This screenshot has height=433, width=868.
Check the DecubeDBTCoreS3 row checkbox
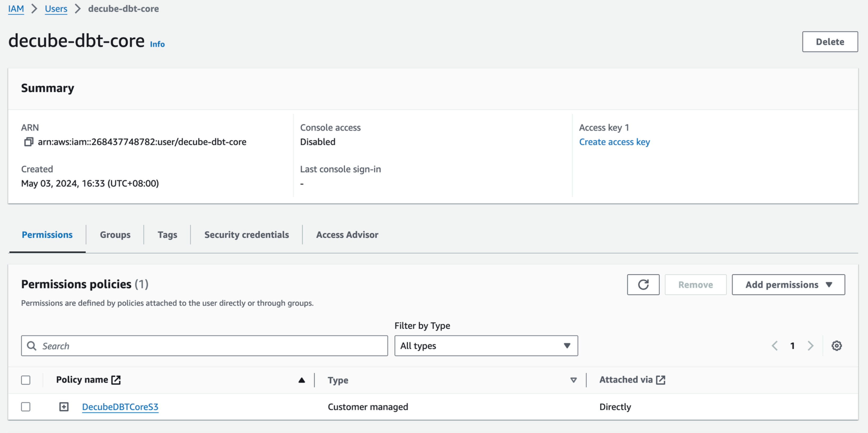click(26, 407)
